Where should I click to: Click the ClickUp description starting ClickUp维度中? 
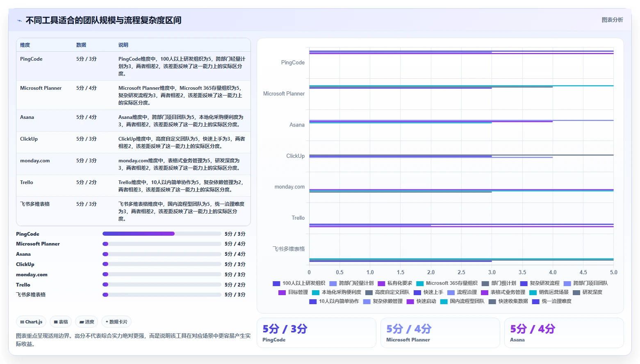coord(182,143)
